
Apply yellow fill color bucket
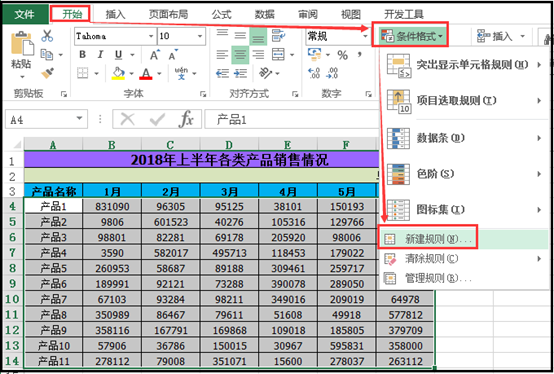(118, 73)
